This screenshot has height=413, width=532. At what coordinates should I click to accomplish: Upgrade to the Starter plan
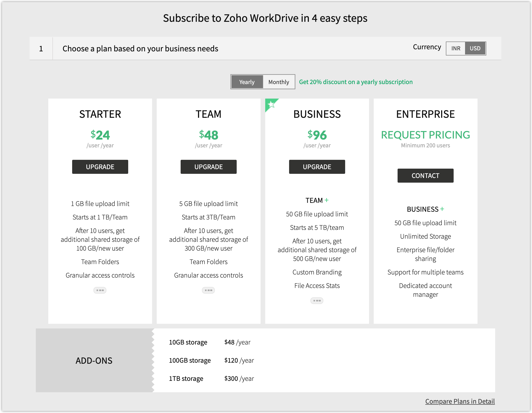100,167
